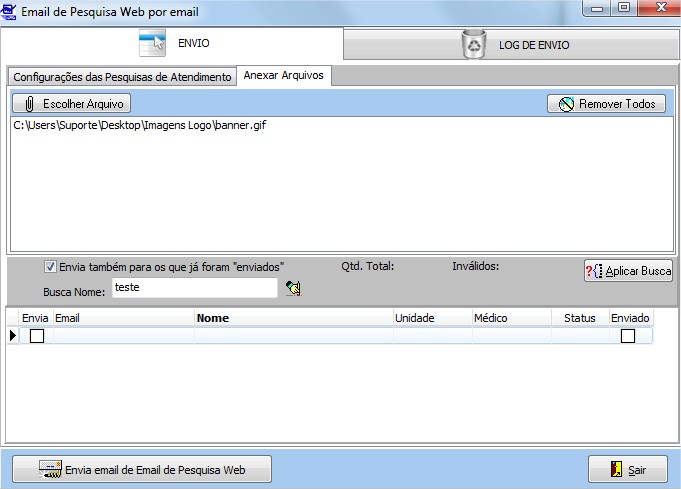
Task: Click the Status column header
Action: (x=580, y=318)
